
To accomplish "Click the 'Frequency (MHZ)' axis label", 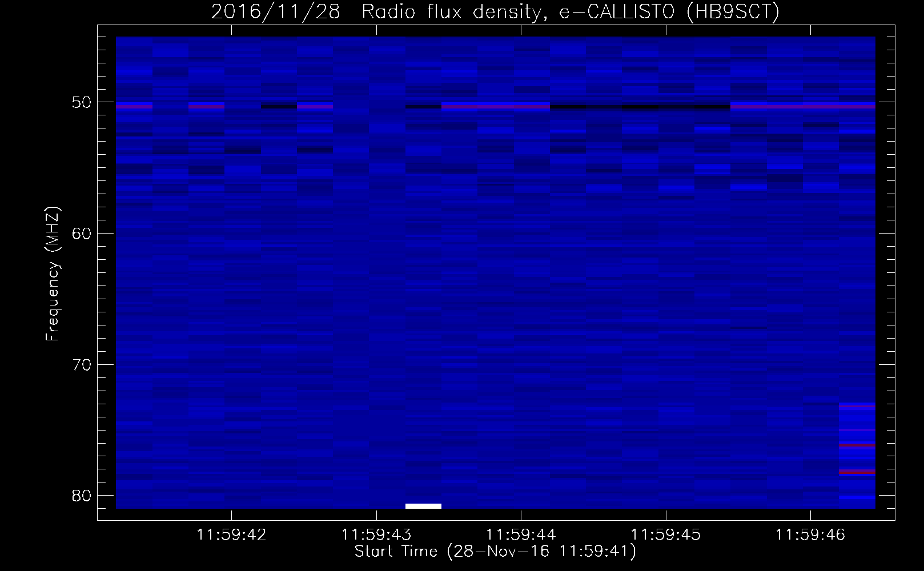I will click(x=53, y=274).
